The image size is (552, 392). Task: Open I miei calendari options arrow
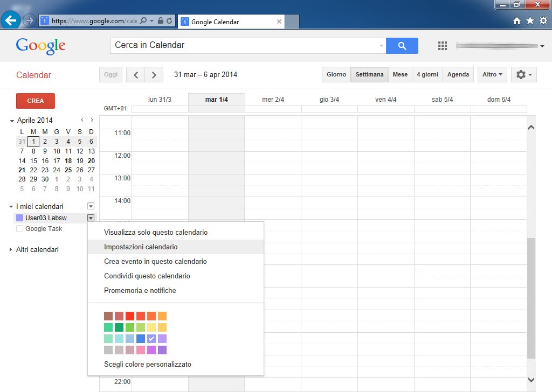click(x=91, y=206)
